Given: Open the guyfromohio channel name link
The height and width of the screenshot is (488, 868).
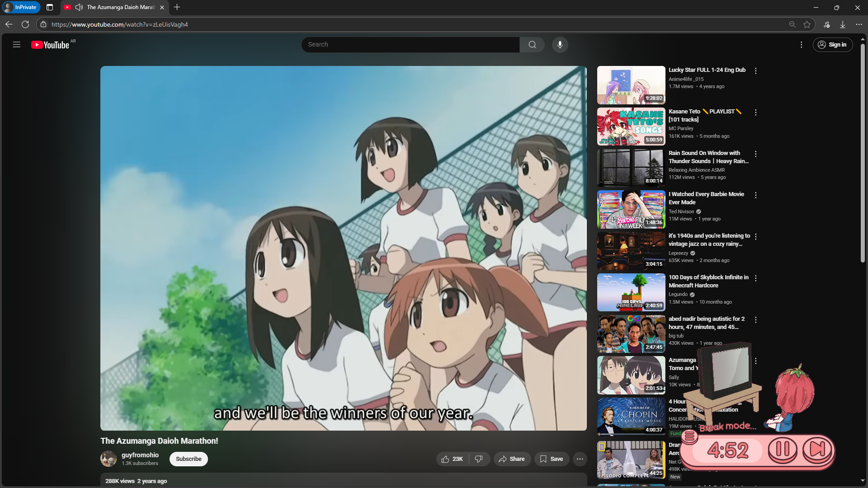Looking at the screenshot, I should coord(140,455).
